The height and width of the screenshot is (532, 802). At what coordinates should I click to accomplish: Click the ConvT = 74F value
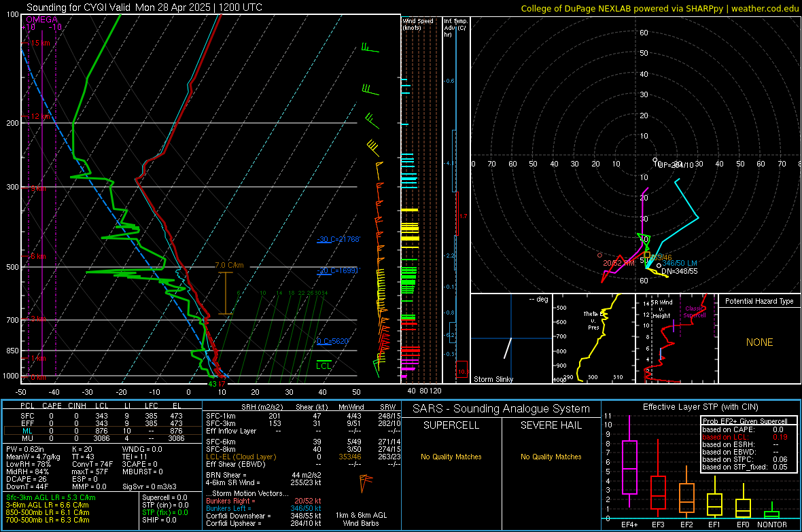click(x=92, y=464)
